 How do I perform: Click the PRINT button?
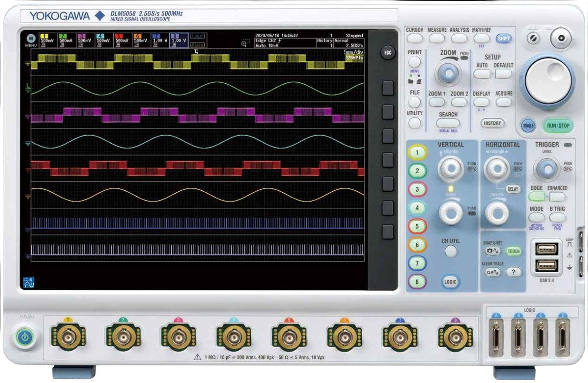pyautogui.click(x=415, y=62)
